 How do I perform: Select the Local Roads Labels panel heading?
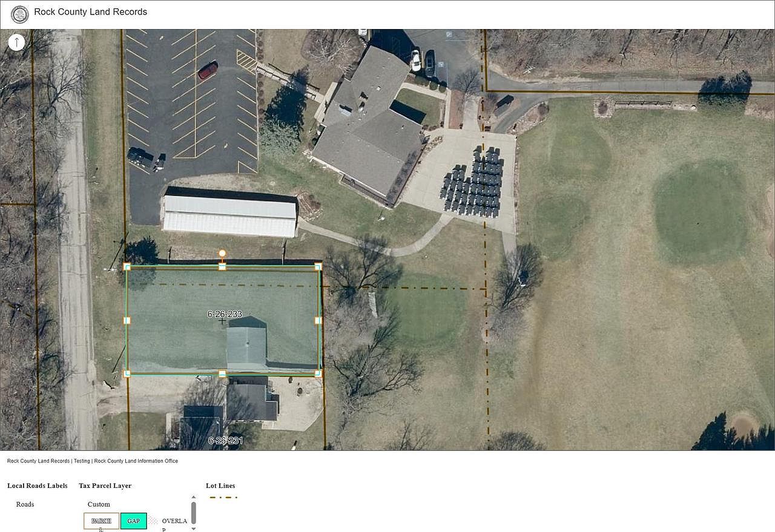[x=37, y=485]
